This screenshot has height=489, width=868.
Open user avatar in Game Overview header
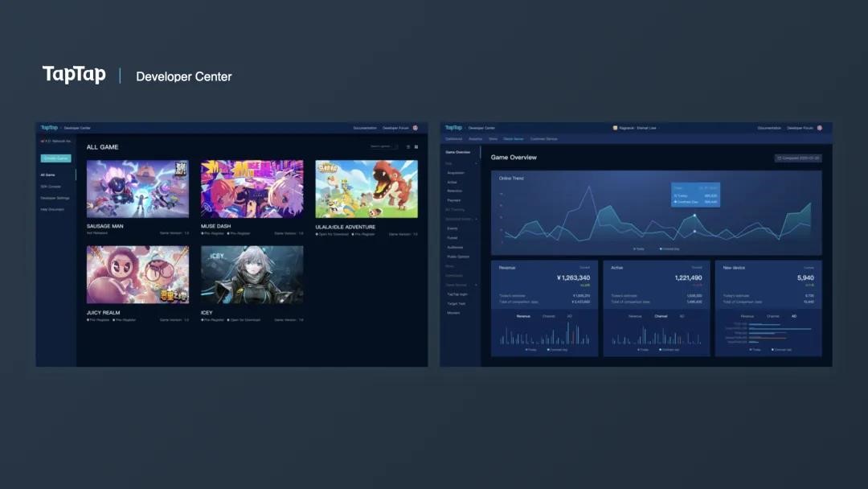pos(819,128)
